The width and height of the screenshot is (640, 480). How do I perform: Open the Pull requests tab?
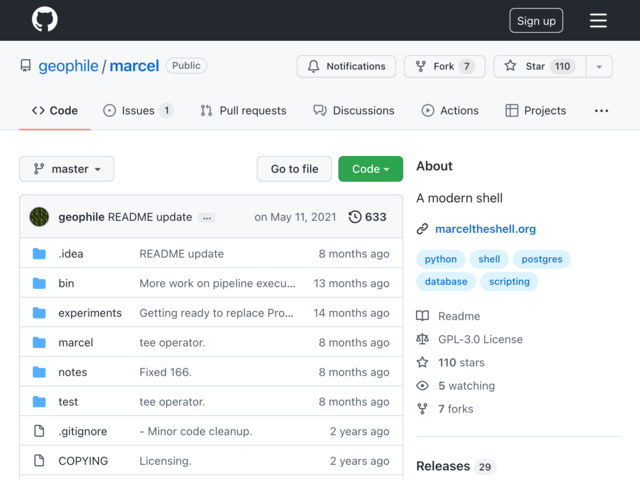[243, 111]
